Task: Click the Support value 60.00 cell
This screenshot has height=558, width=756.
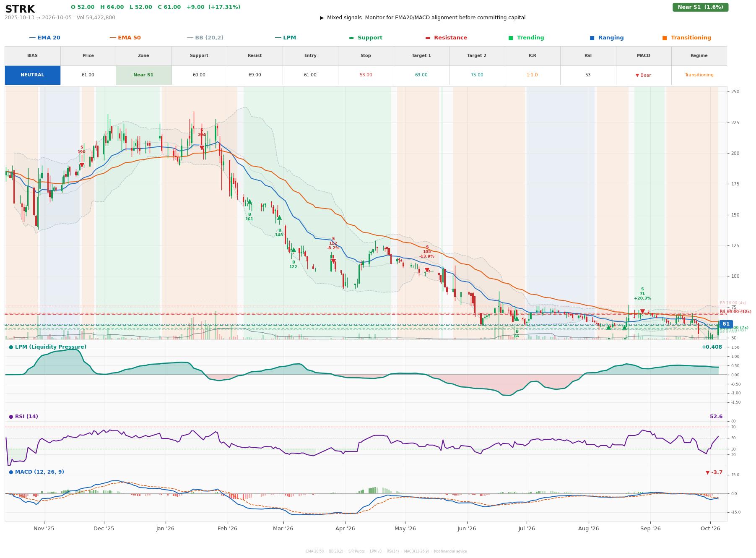Action: (199, 75)
